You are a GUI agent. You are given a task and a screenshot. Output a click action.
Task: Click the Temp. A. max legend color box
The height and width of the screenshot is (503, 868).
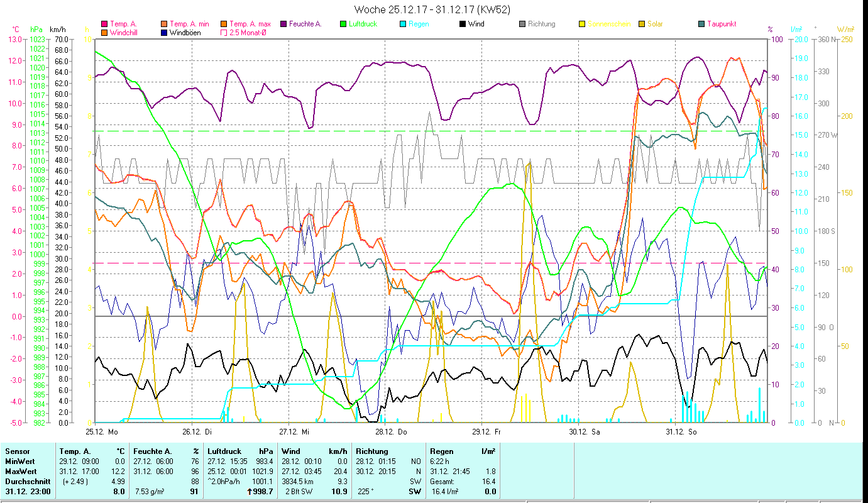coord(224,24)
